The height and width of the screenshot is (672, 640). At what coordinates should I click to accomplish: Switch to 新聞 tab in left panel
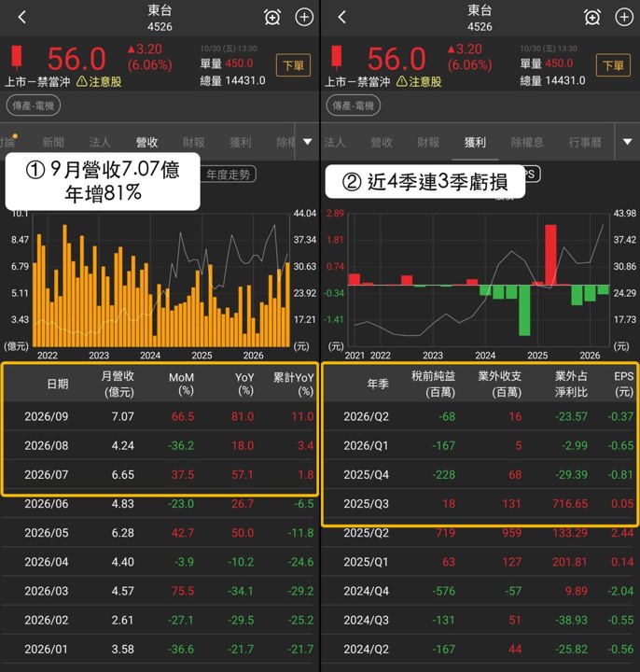[x=53, y=142]
